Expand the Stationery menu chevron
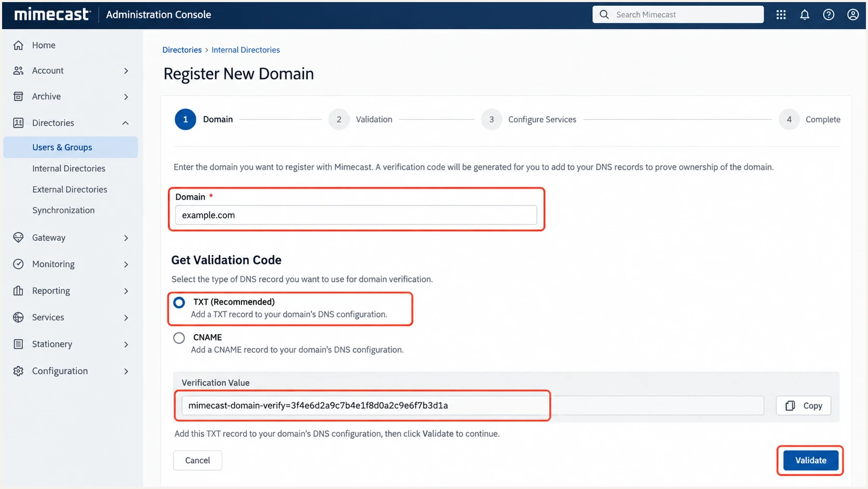 point(126,345)
